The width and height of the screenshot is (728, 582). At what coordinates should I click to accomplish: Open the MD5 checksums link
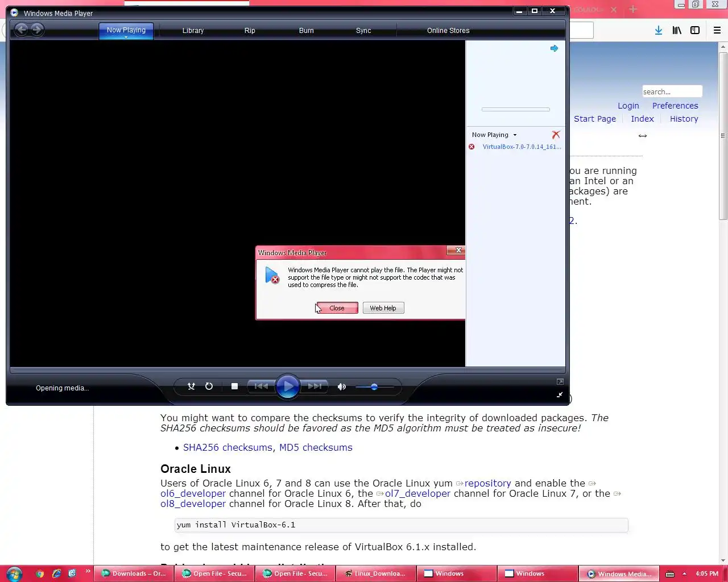(316, 447)
